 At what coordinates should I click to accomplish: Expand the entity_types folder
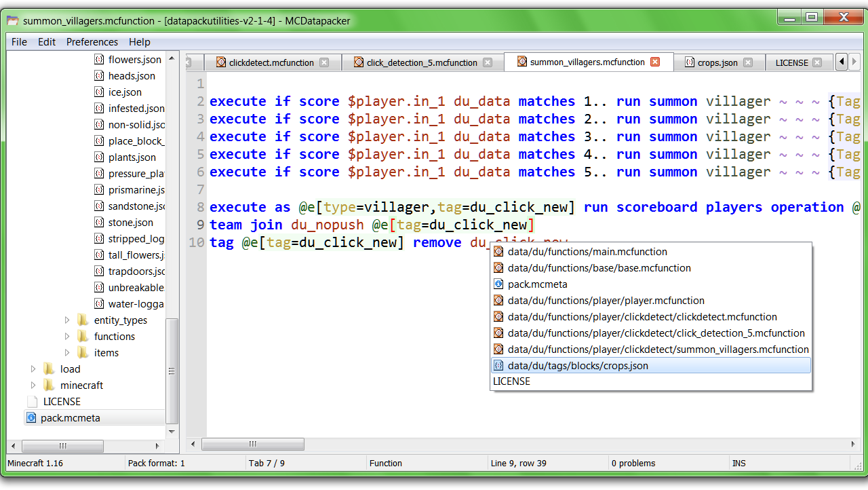[x=66, y=320]
